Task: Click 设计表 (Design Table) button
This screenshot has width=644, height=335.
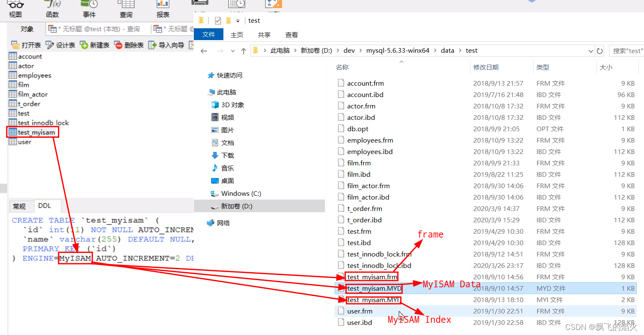Action: tap(60, 45)
